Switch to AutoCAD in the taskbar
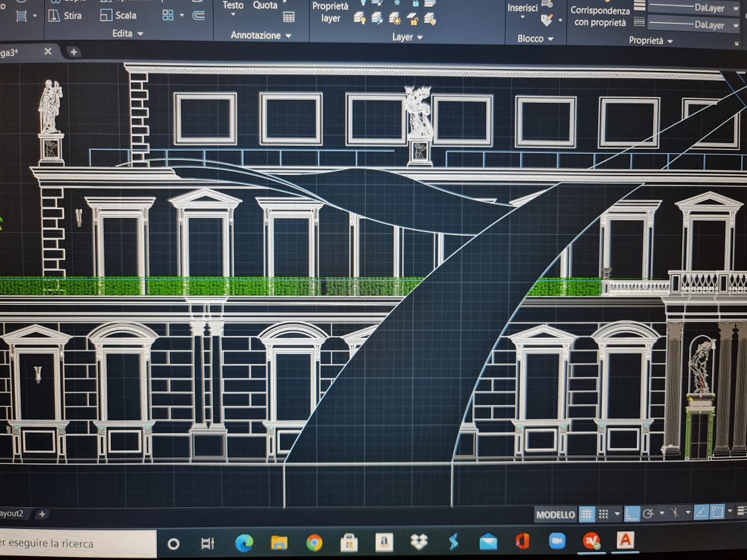This screenshot has width=747, height=560. pos(625,539)
